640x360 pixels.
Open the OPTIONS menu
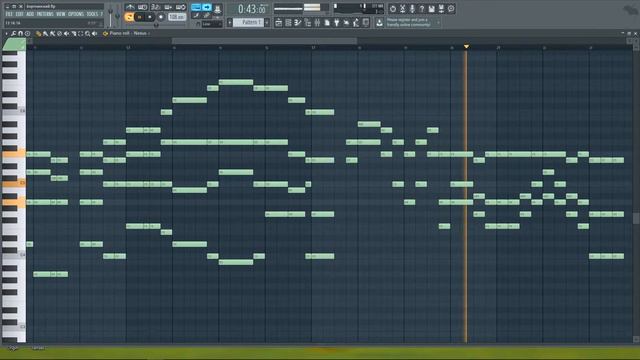coord(76,14)
